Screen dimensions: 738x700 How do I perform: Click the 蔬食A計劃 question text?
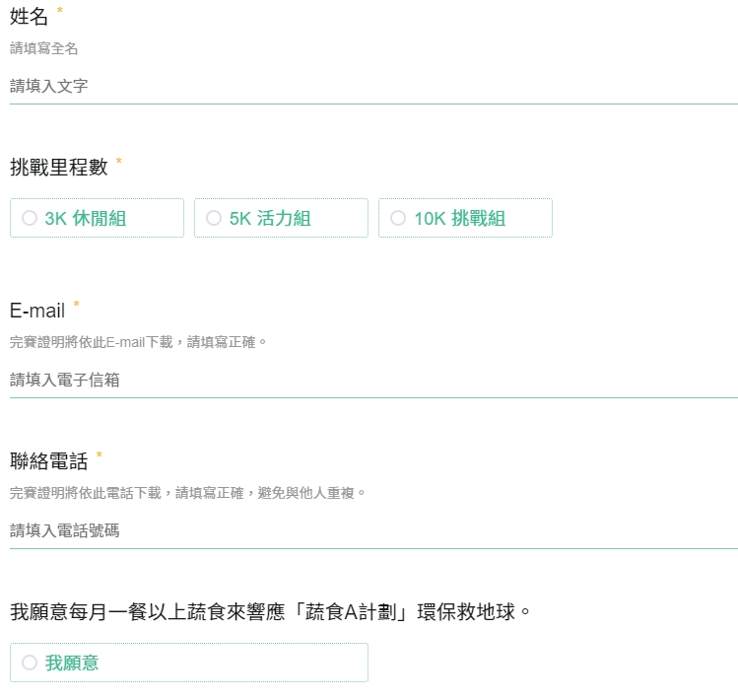[x=271, y=612]
